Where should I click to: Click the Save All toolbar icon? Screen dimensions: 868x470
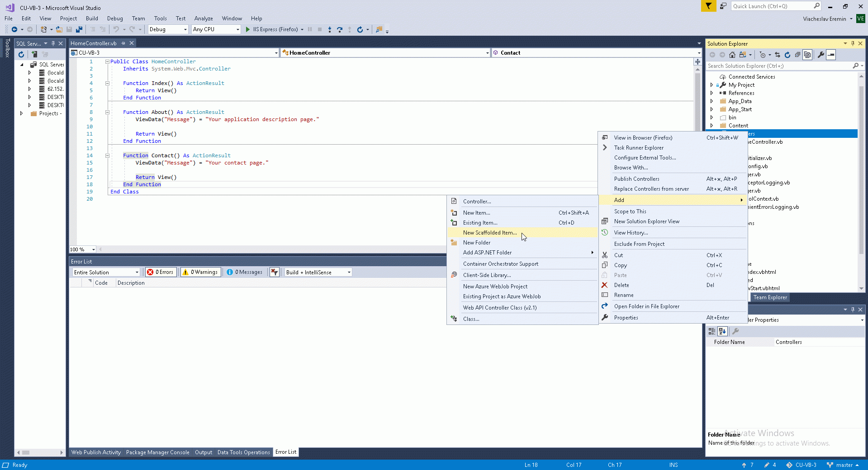(79, 29)
